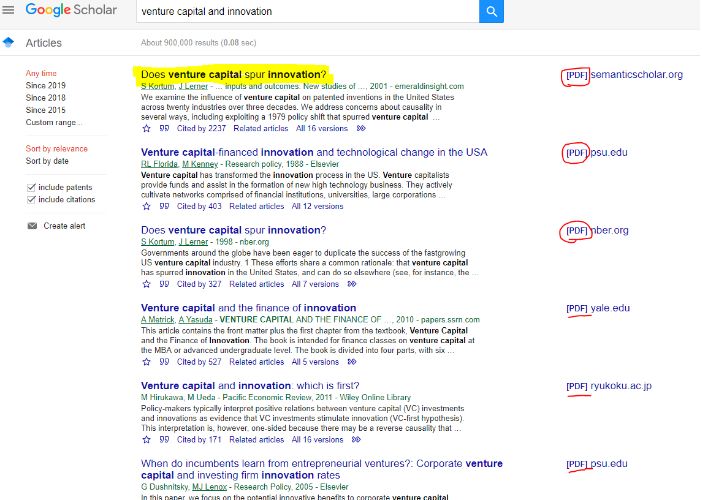Click 'Cited by 327' link
Image resolution: width=702 pixels, height=500 pixels.
199,284
